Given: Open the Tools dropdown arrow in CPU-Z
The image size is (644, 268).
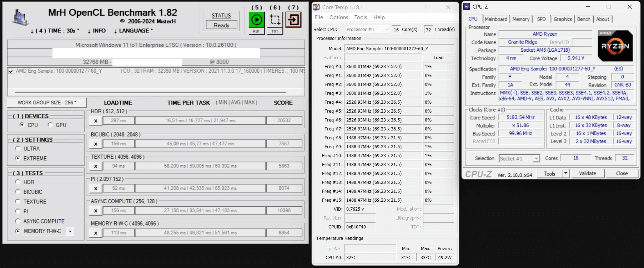Looking at the screenshot, I should (566, 174).
